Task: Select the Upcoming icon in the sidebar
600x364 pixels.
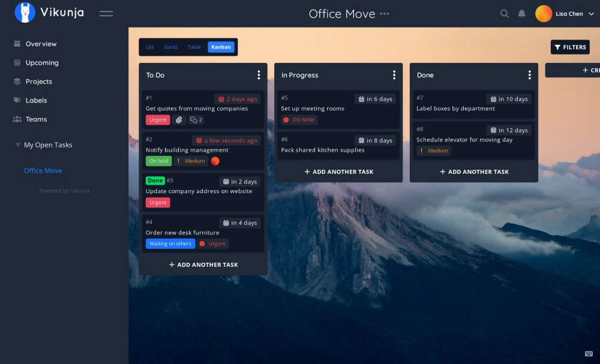Action: (x=17, y=62)
